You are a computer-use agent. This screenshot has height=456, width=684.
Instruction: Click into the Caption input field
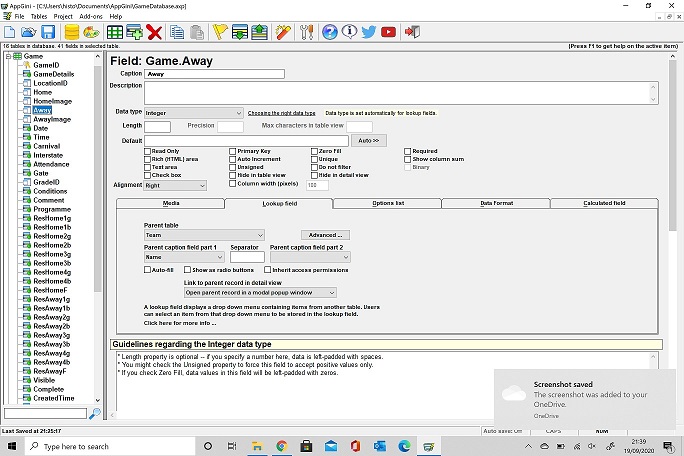pyautogui.click(x=214, y=74)
